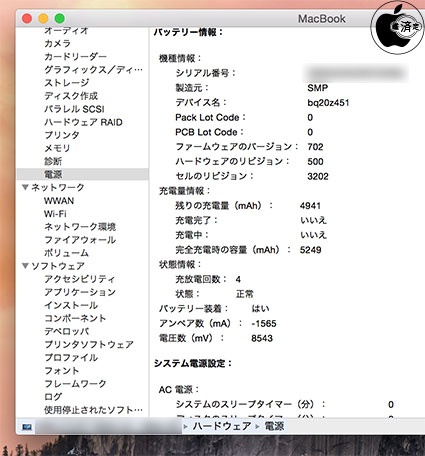Select Wi-Fi in the sidebar

click(x=55, y=214)
